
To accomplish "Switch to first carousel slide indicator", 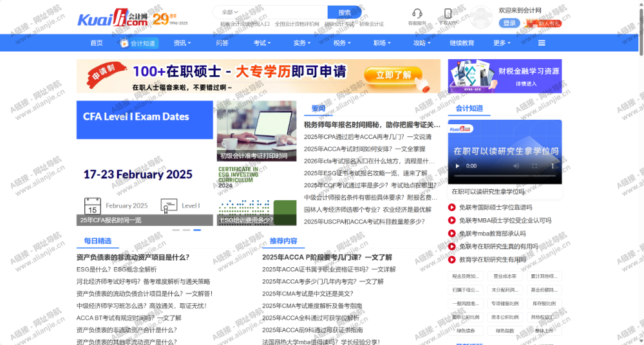I will [176, 230].
